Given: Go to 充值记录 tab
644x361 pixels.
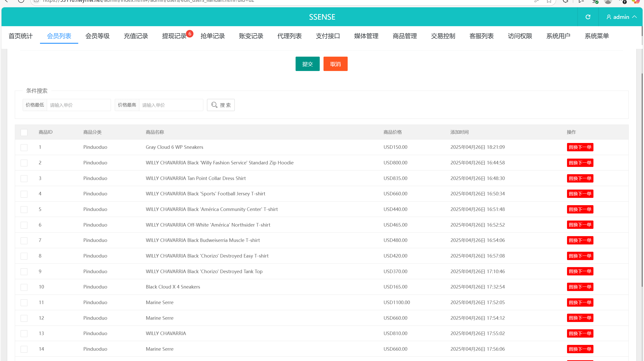Looking at the screenshot, I should [136, 36].
